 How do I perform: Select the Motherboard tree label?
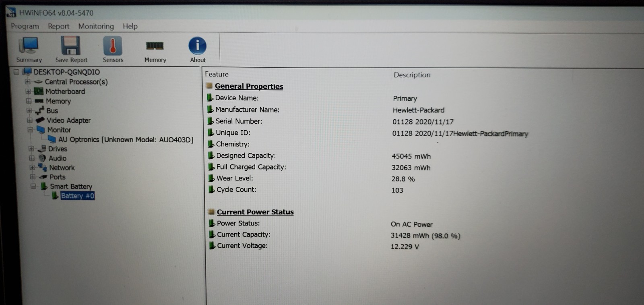(65, 91)
